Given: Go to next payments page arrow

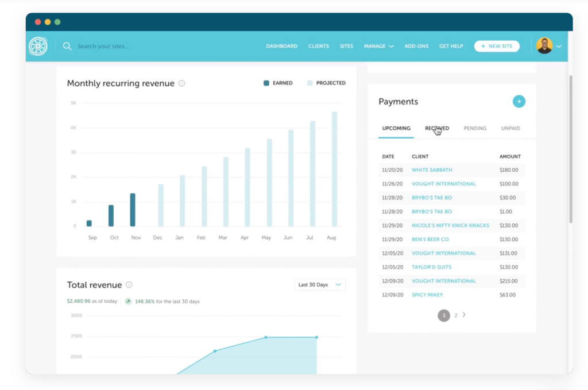Looking at the screenshot, I should (x=464, y=315).
